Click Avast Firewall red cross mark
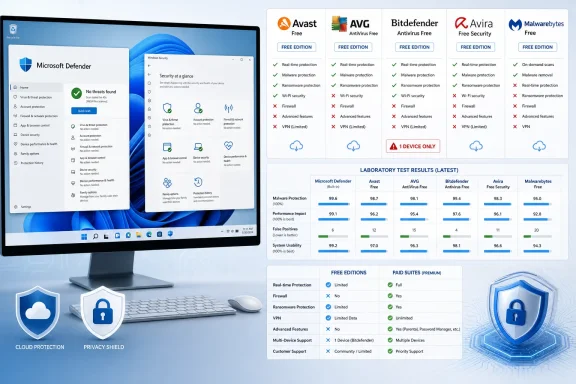Image resolution: width=576 pixels, height=384 pixels. click(x=275, y=106)
